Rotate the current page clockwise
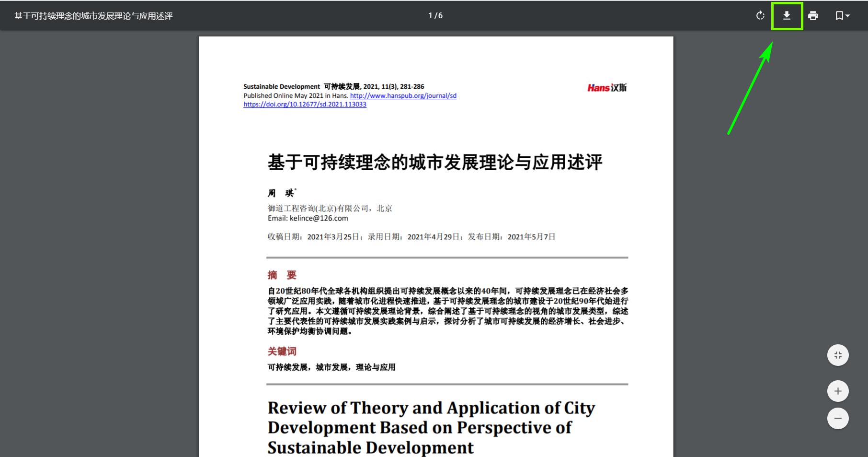The width and height of the screenshot is (868, 457). 760,15
